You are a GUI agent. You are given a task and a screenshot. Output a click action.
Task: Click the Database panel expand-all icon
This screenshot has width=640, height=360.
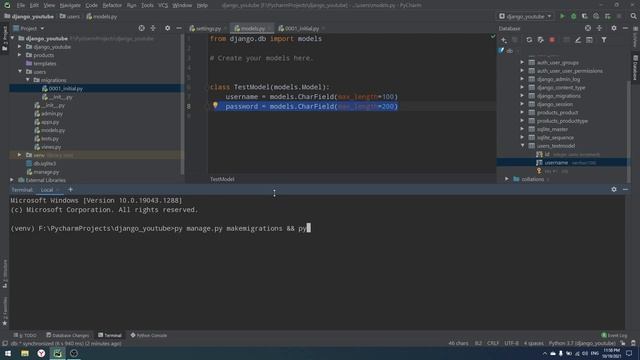pos(599,28)
